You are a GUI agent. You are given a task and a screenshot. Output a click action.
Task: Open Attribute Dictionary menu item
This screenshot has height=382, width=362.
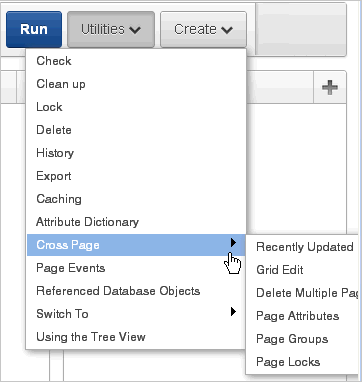[136, 222]
